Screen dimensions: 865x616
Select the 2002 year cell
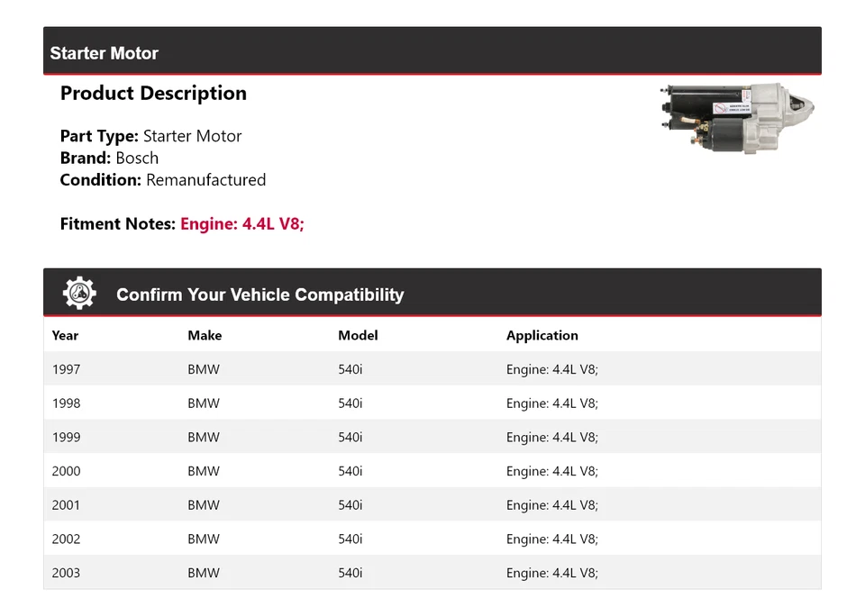tap(66, 539)
